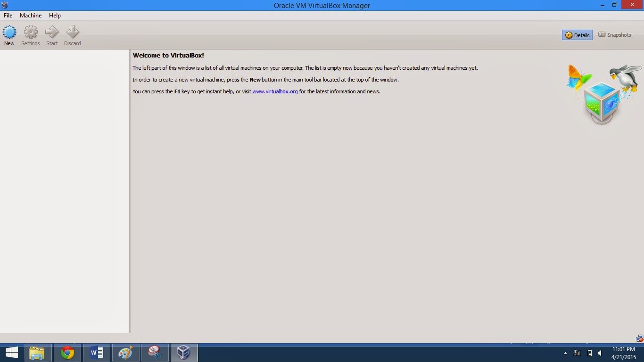Screen dimensions: 644x362
Task: Click the network operations status icon
Action: tap(639, 338)
